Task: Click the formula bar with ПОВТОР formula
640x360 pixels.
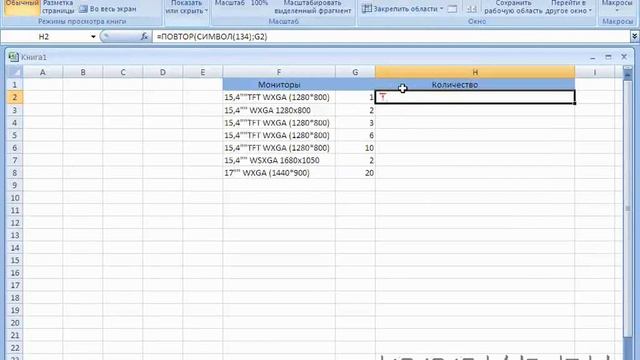Action: pos(391,37)
